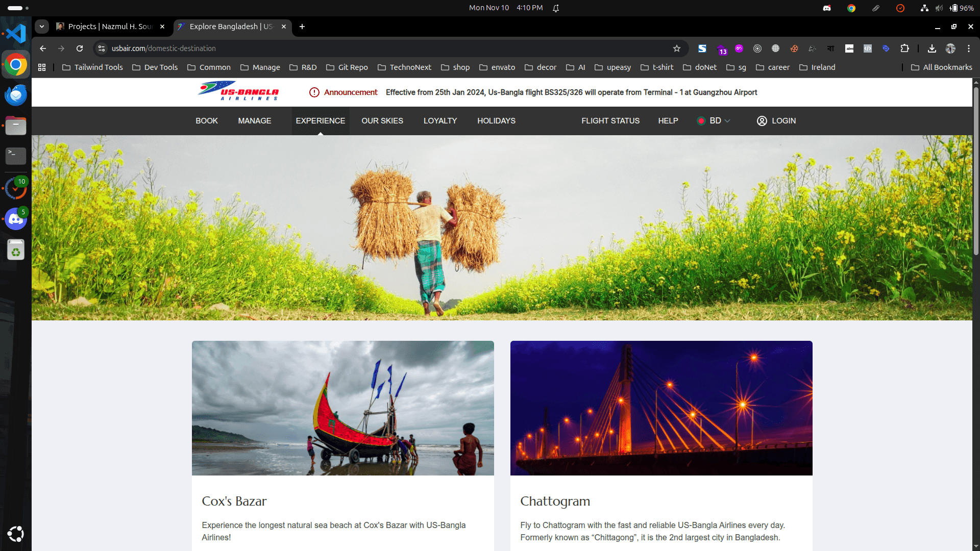The height and width of the screenshot is (551, 980).
Task: Toggle the notification bell in the top bar
Action: [x=556, y=8]
